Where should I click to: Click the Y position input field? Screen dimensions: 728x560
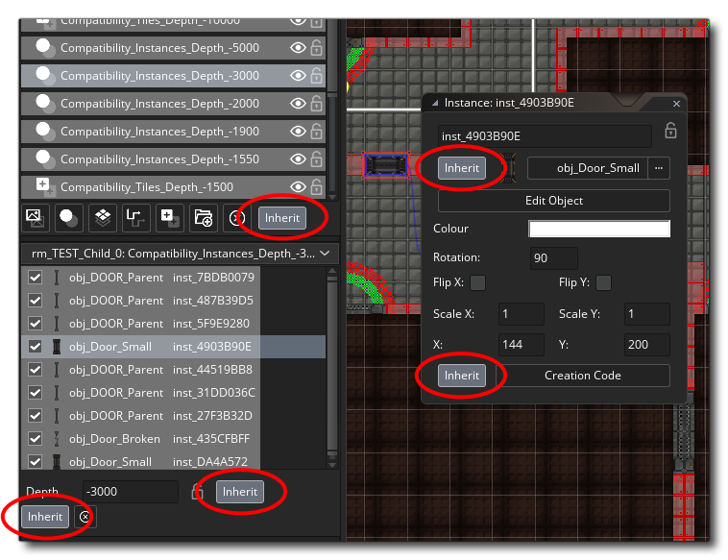tap(646, 345)
